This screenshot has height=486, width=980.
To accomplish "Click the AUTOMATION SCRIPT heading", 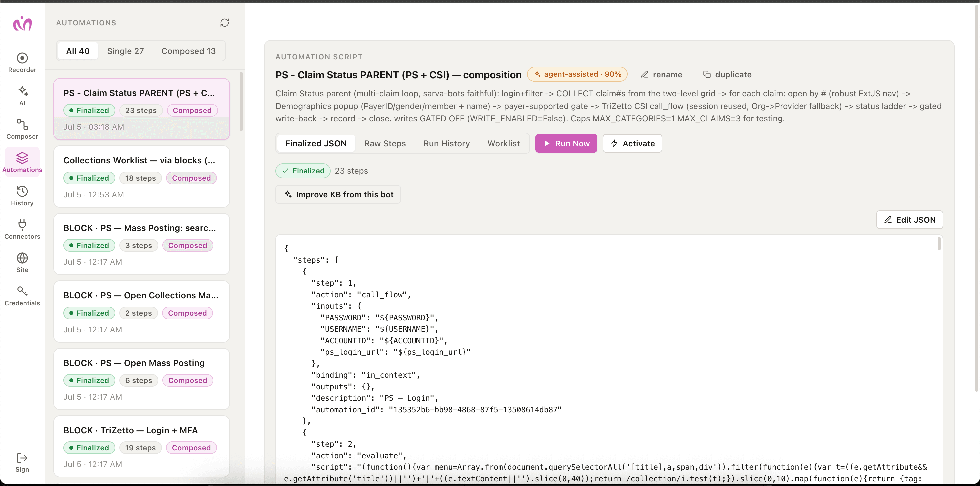I will (x=319, y=57).
